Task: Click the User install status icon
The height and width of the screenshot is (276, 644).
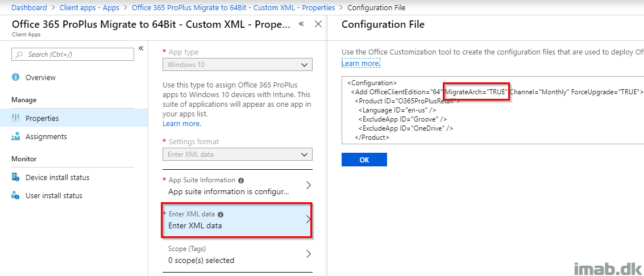Action: [15, 195]
